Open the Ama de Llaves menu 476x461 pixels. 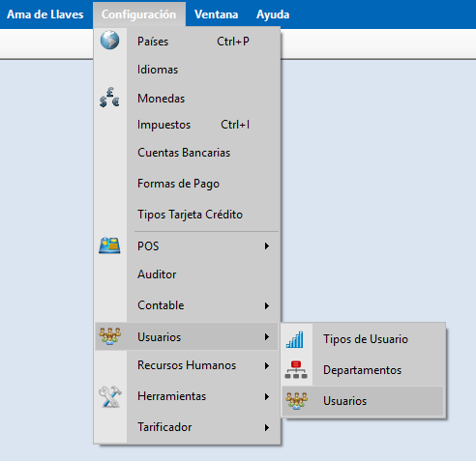click(45, 14)
